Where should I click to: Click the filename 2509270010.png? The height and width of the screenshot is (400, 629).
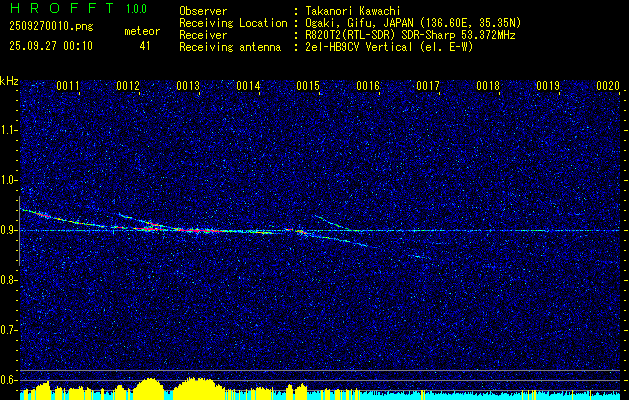click(51, 27)
